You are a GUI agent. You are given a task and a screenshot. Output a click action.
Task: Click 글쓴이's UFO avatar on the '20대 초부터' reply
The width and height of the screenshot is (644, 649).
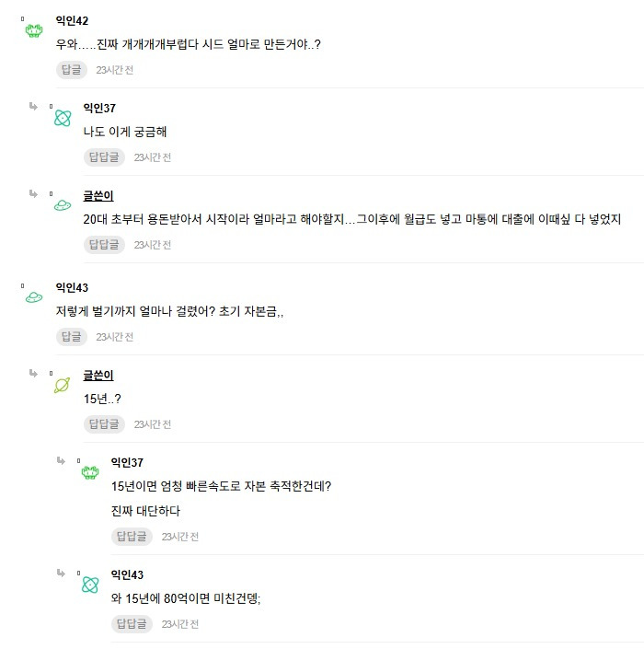pos(63,205)
